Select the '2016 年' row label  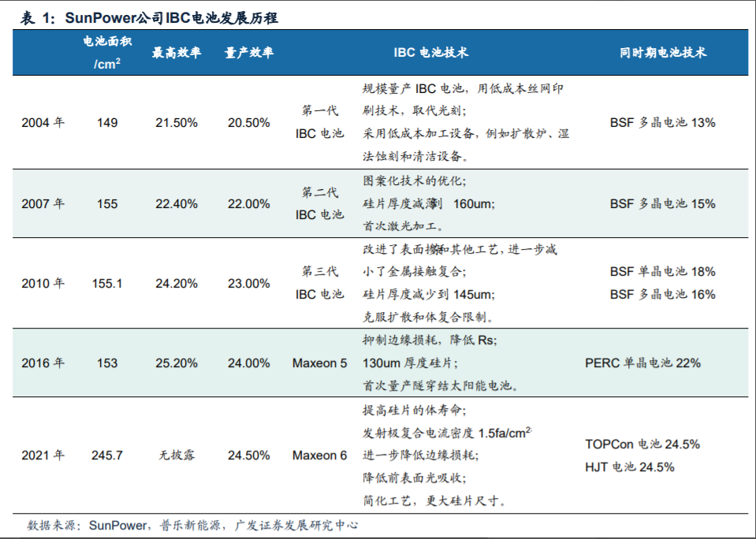point(43,362)
